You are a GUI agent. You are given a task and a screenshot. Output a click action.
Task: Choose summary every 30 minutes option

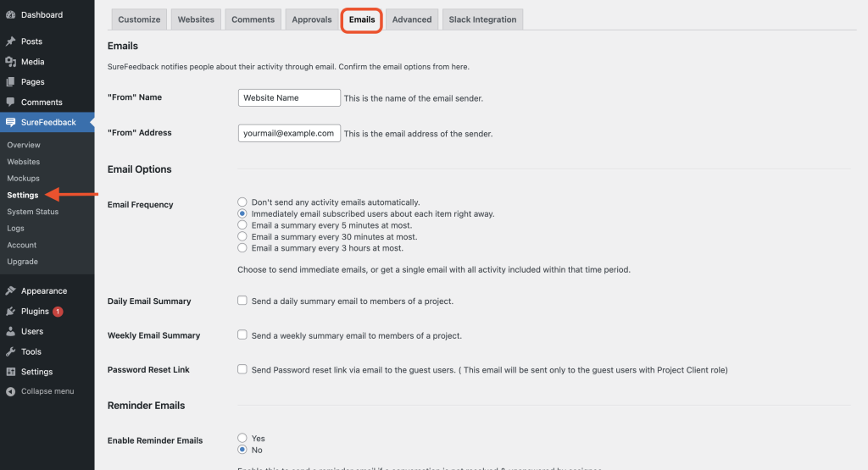[x=243, y=237]
